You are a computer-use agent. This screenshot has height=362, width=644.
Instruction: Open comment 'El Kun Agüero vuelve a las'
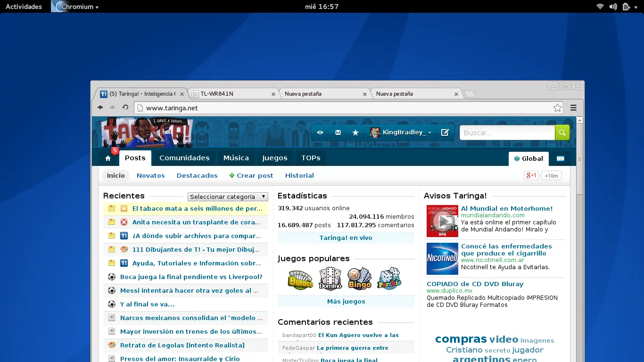pyautogui.click(x=358, y=335)
